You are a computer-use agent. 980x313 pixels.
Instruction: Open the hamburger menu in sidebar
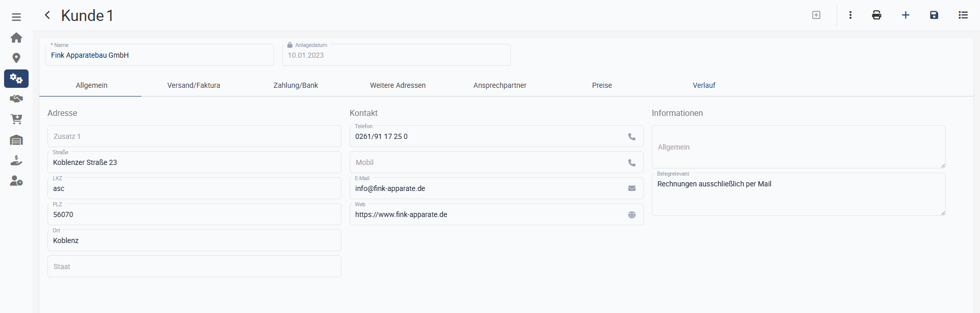pyautogui.click(x=16, y=17)
